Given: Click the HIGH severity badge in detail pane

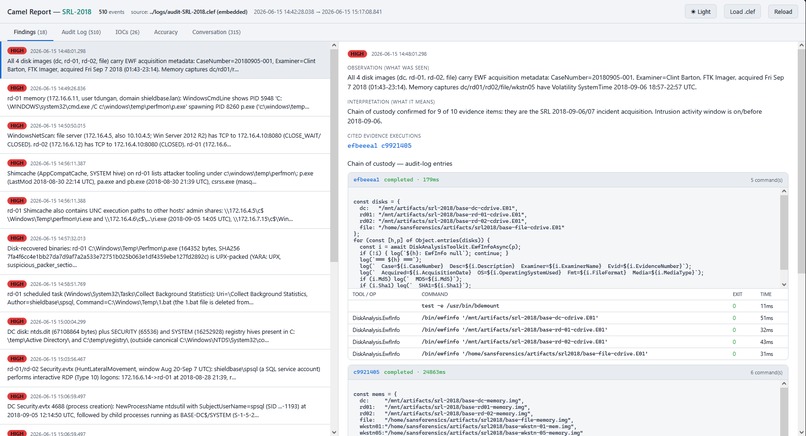Looking at the screenshot, I should (x=357, y=53).
